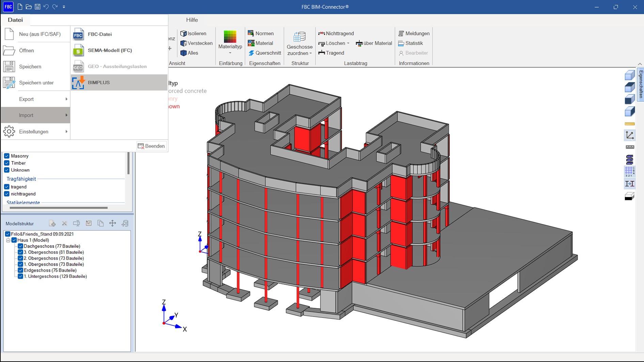Image resolution: width=644 pixels, height=362 pixels.
Task: Toggle the nichttragend checkbox
Action: 7,194
